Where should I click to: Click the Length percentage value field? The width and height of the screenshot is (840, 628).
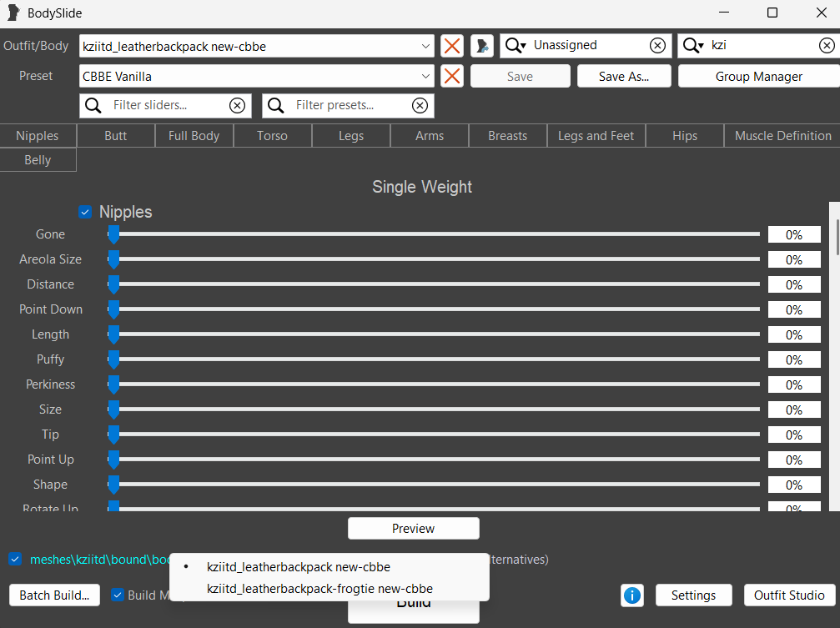click(x=794, y=335)
